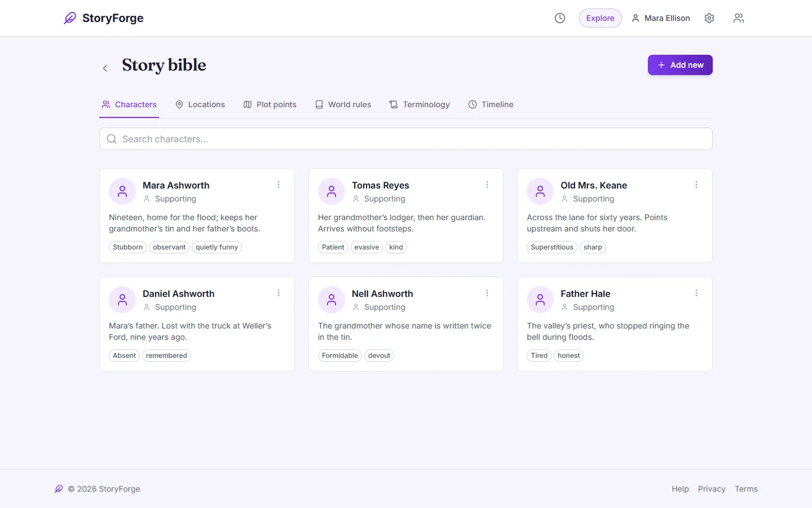Image resolution: width=812 pixels, height=508 pixels.
Task: Open the Terminology tab
Action: [420, 104]
